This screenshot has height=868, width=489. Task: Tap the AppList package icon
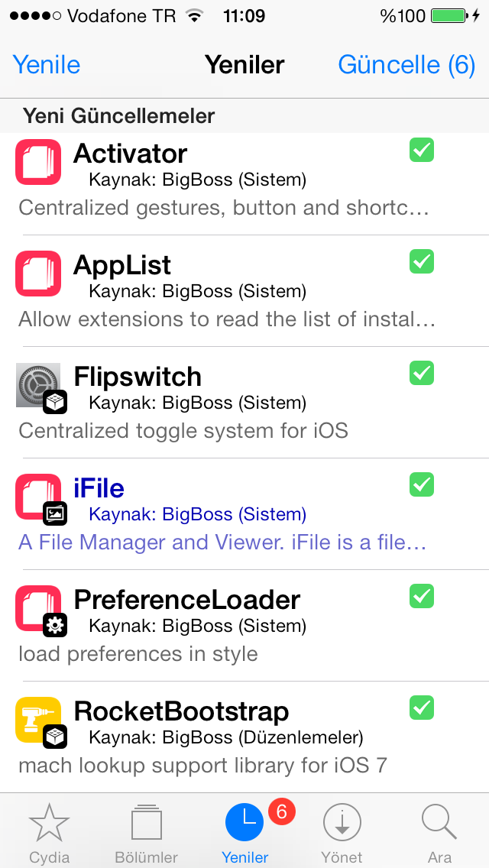(37, 274)
